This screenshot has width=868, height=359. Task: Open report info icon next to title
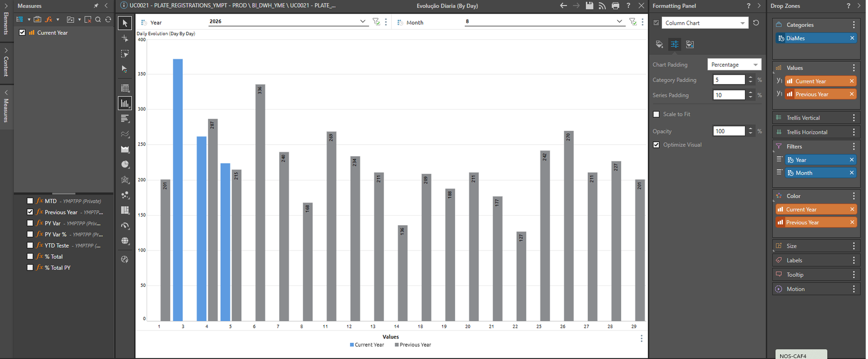point(124,6)
